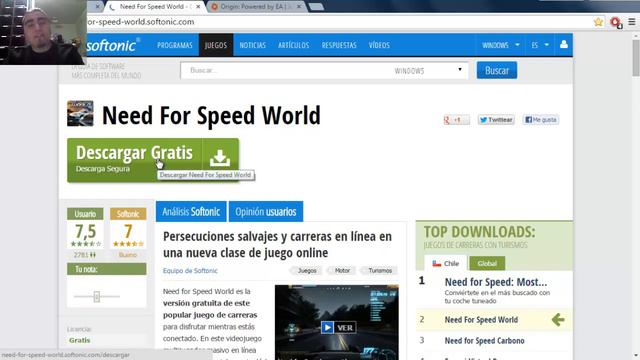640x360 pixels.
Task: Click the bookmark star icon in address bar
Action: click(598, 22)
